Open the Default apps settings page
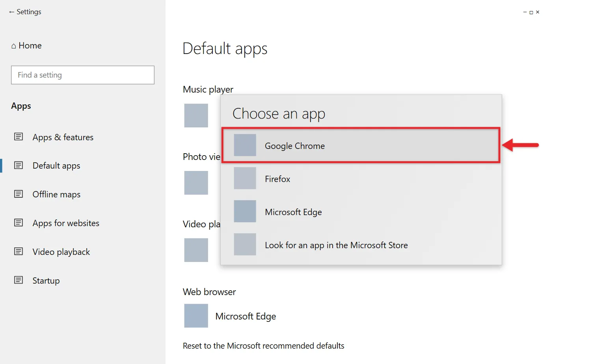This screenshot has width=607, height=364. pyautogui.click(x=56, y=165)
